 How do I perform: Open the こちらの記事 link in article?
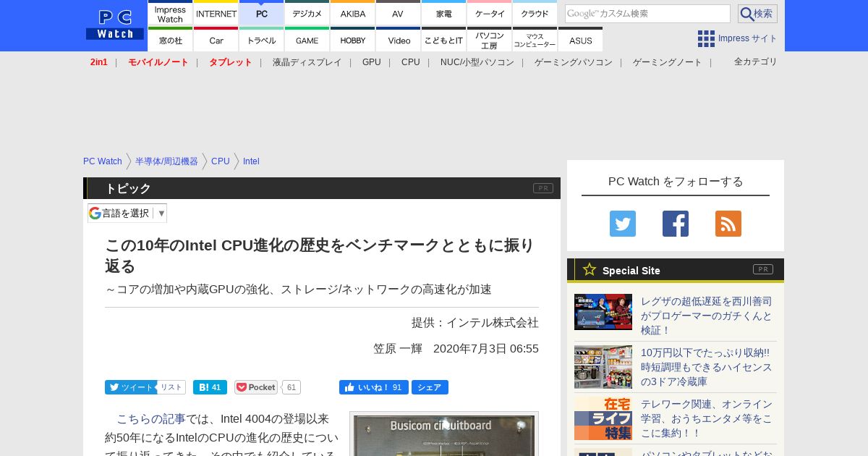(151, 418)
